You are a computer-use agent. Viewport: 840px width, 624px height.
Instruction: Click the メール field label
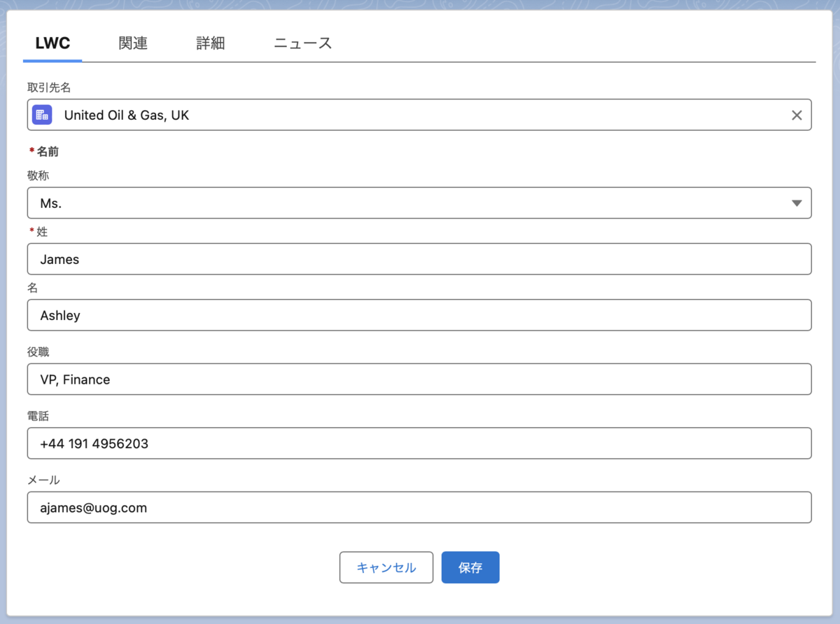tap(43, 480)
